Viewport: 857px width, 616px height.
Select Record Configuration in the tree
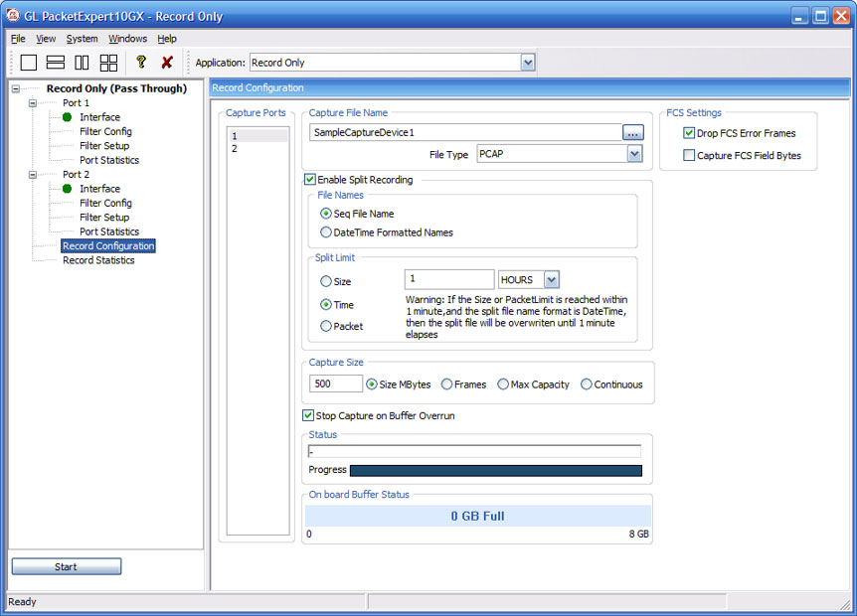click(108, 245)
